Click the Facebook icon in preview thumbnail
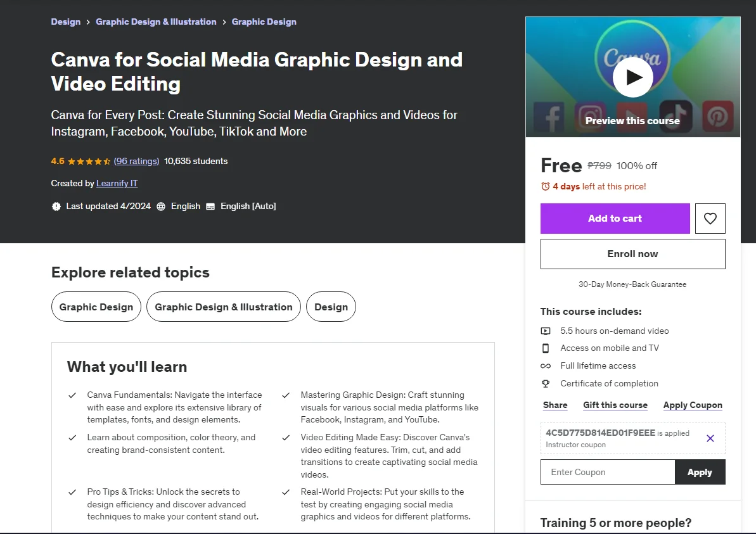 pyautogui.click(x=549, y=117)
